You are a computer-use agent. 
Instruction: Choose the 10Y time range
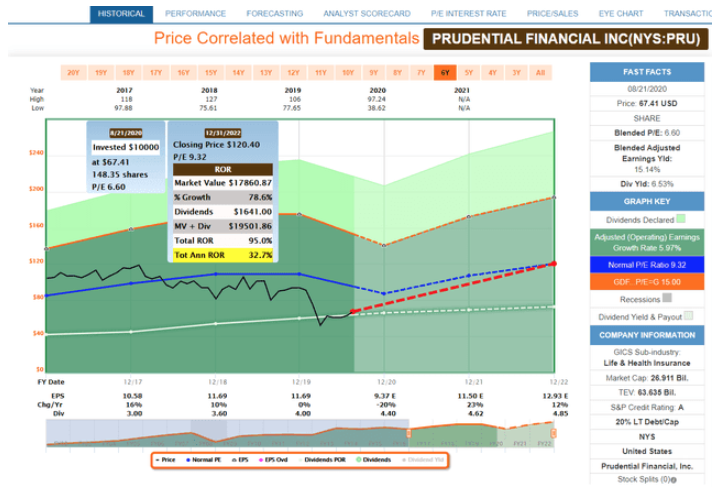pos(348,73)
